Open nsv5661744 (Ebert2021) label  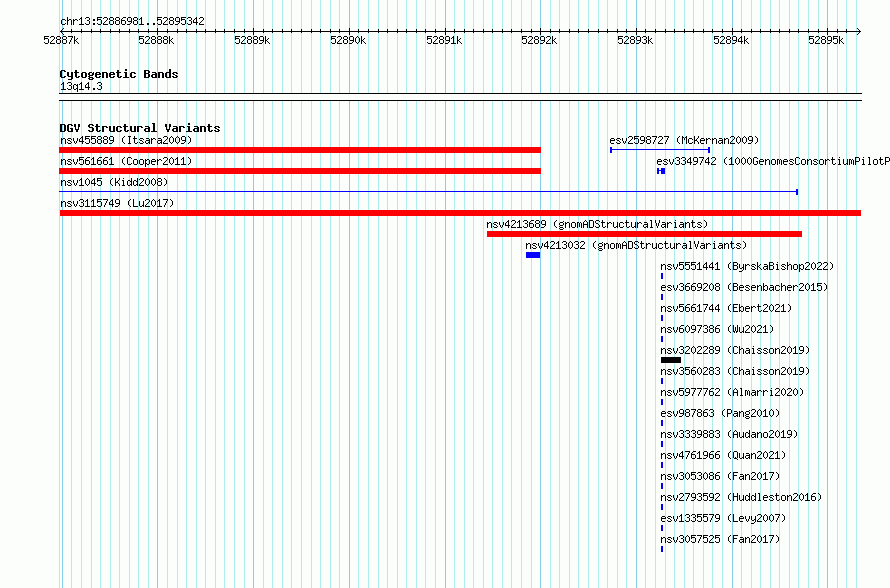pos(726,308)
